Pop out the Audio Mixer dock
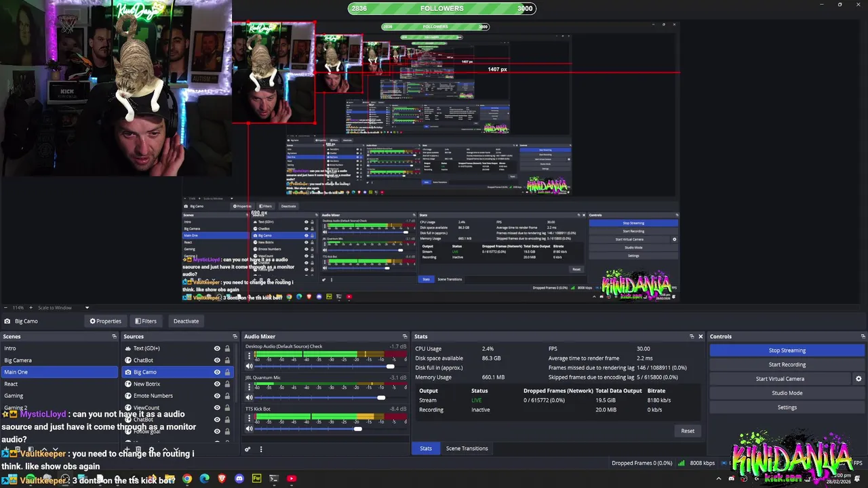868x488 pixels. point(405,336)
